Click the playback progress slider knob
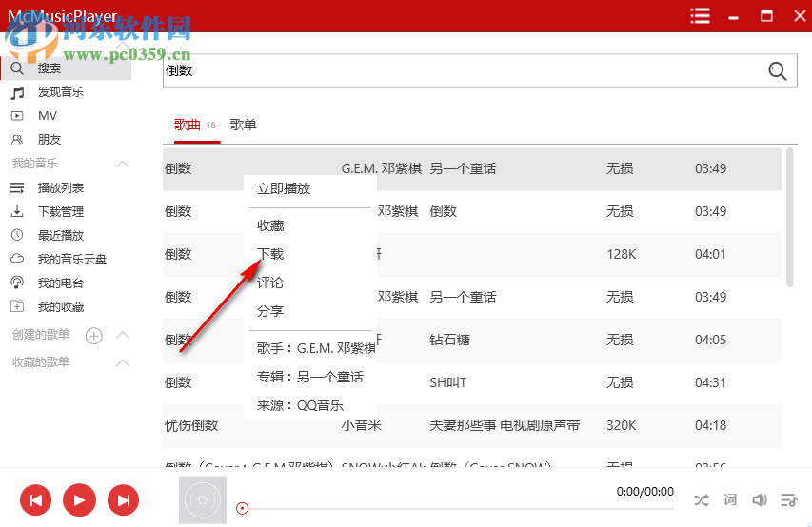 pos(242,508)
